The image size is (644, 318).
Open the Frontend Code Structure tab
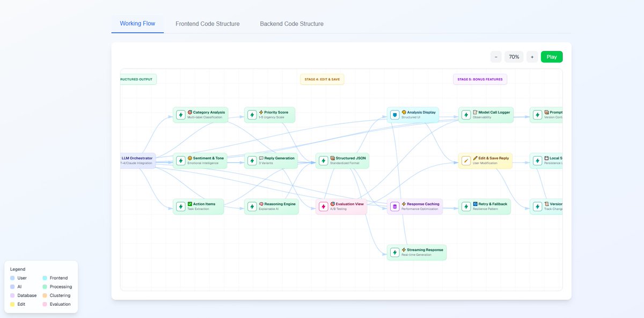tap(208, 24)
